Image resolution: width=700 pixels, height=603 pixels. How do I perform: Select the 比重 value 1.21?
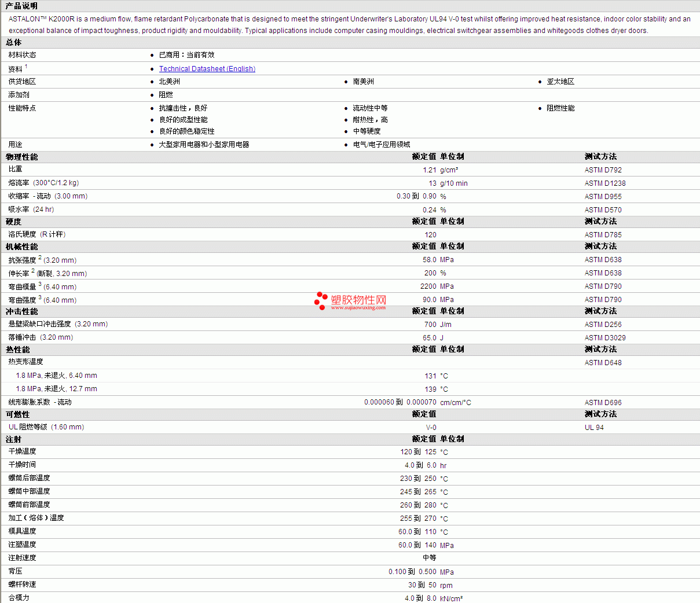(x=430, y=170)
